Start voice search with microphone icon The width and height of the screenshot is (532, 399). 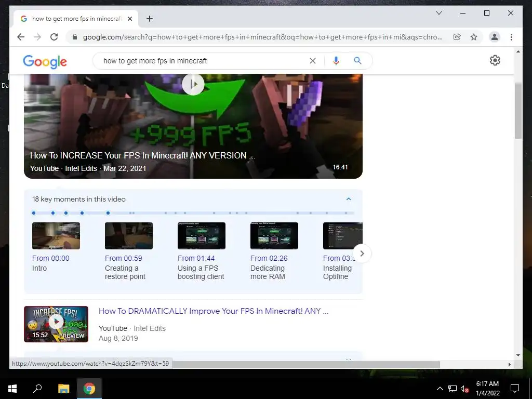pyautogui.click(x=336, y=61)
